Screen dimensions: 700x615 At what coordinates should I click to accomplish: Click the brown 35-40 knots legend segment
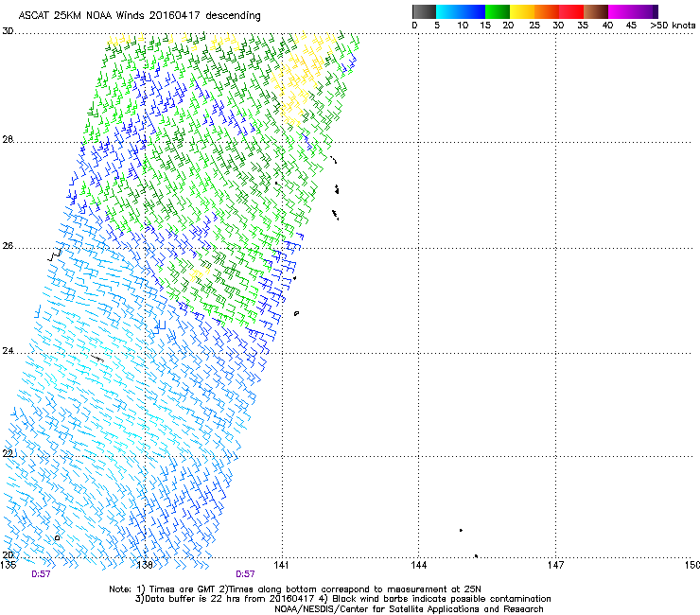596,11
